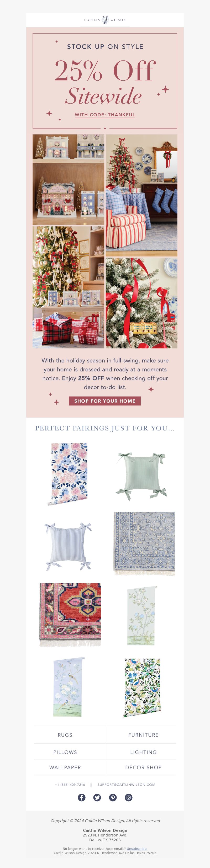The width and height of the screenshot is (210, 868).
Task: Open the Instagram social icon
Action: (129, 797)
